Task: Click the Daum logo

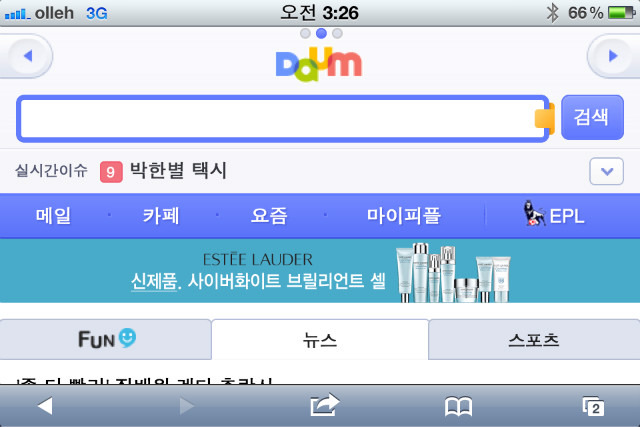Action: pyautogui.click(x=319, y=64)
